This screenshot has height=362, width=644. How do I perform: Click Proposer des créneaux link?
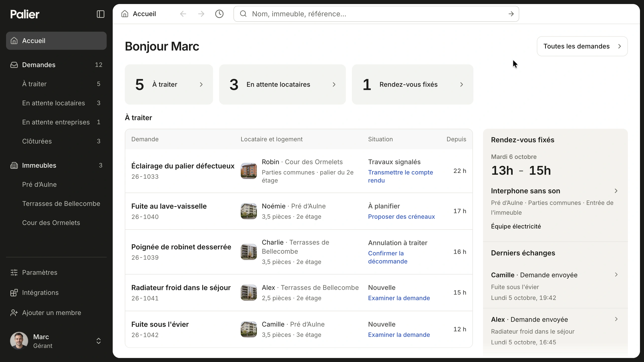(x=401, y=217)
